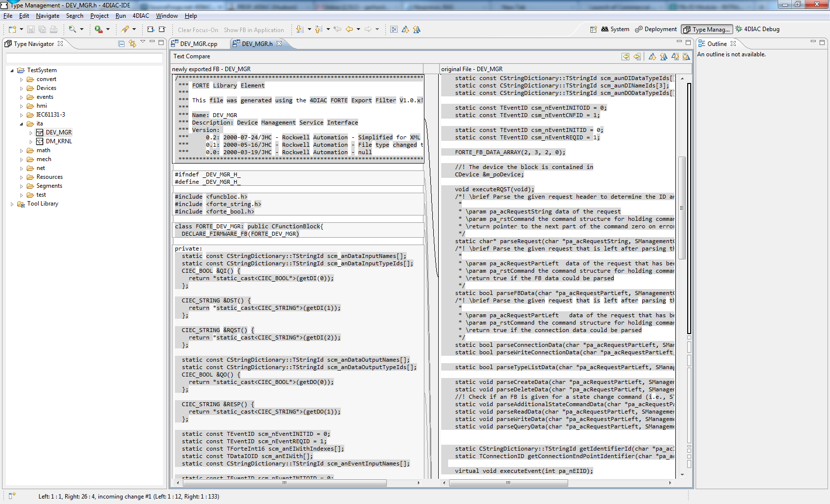
Task: Open the 4DIAC menu
Action: tap(141, 16)
